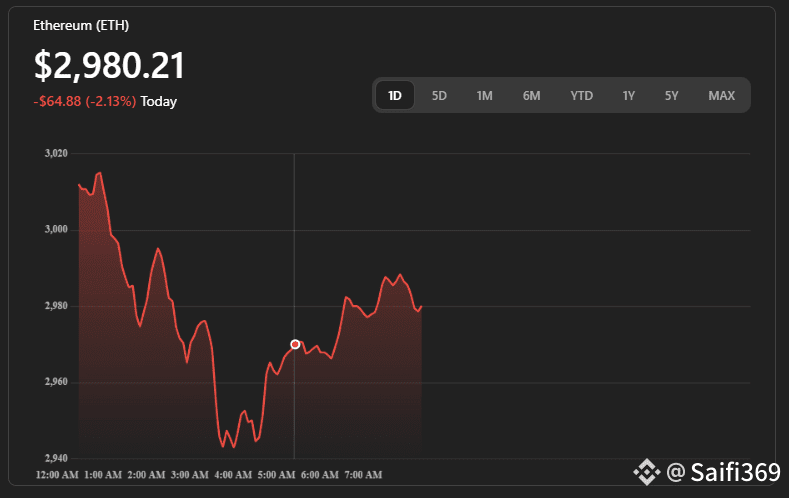Switch to the 5Y range
The width and height of the screenshot is (789, 498).
tap(672, 96)
